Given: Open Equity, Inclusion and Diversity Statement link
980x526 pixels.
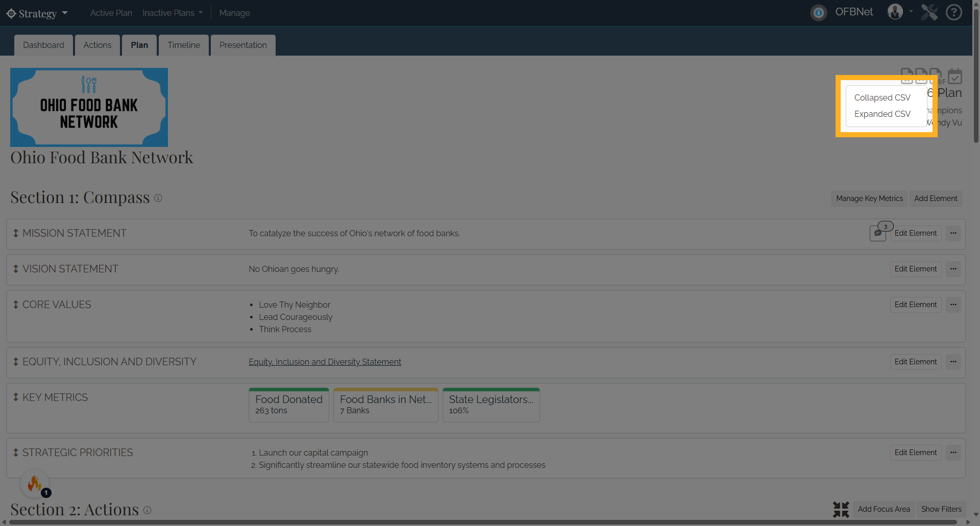Looking at the screenshot, I should pos(325,362).
